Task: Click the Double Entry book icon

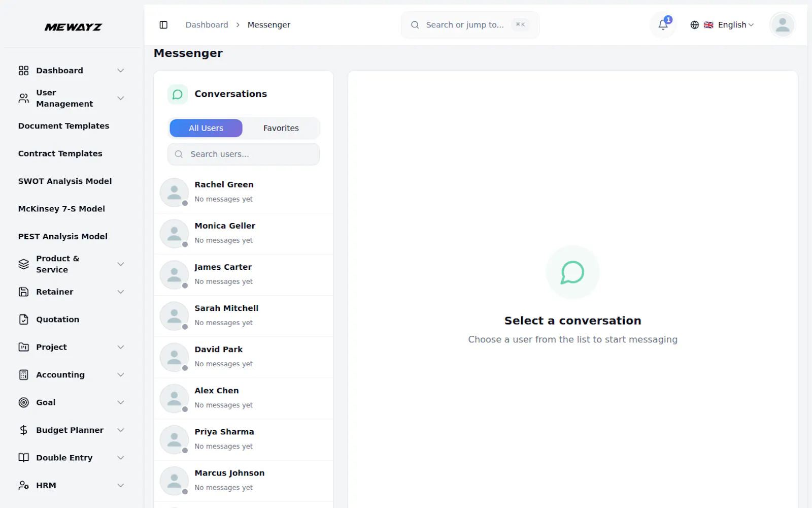Action: [x=23, y=458]
